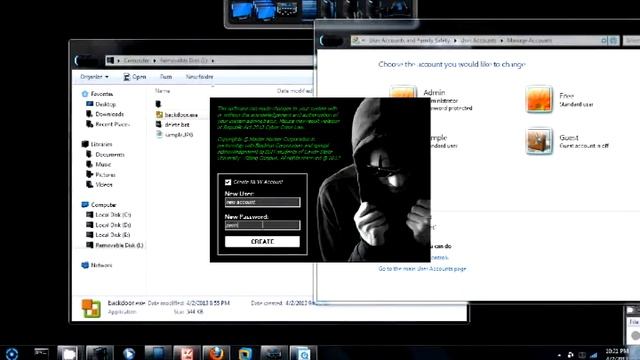Click the network signal tray icon
Screen dimensions: 640x360
(594, 356)
